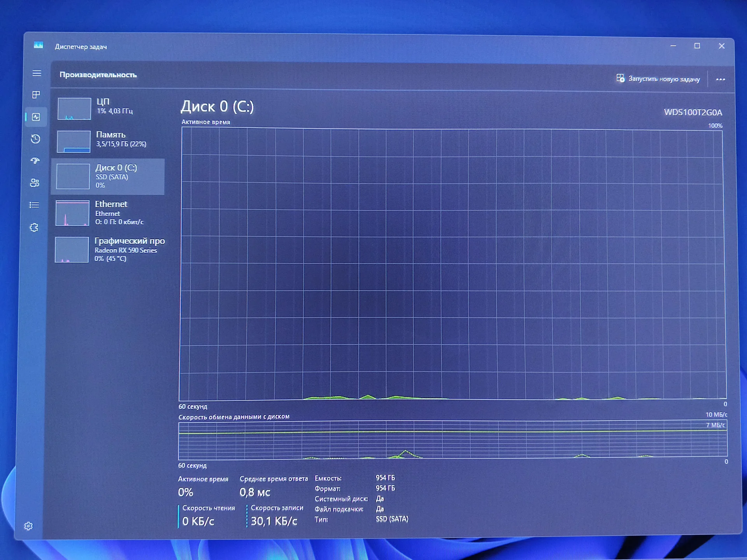747x560 pixels.
Task: Click the Емкость 954 ГБ value
Action: [x=385, y=478]
